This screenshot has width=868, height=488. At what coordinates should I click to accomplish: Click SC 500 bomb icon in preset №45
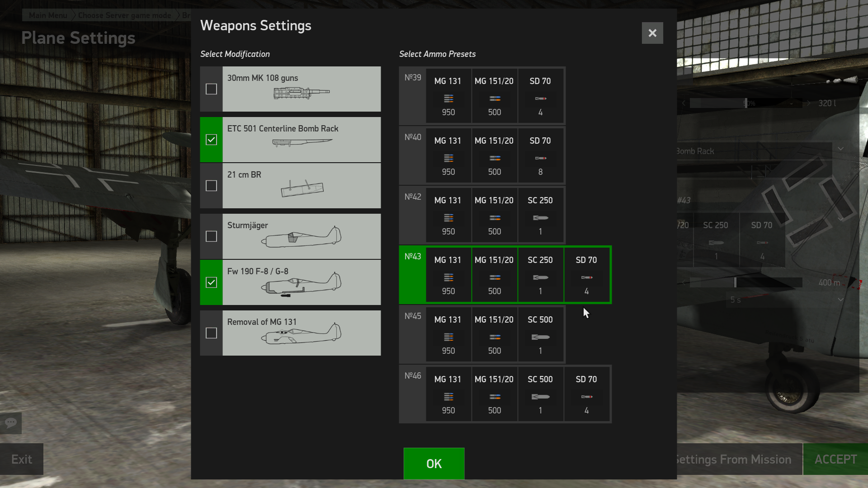pyautogui.click(x=541, y=337)
